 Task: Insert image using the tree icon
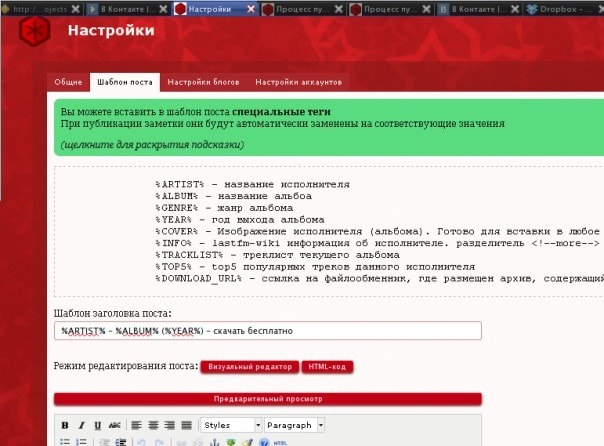point(231,442)
